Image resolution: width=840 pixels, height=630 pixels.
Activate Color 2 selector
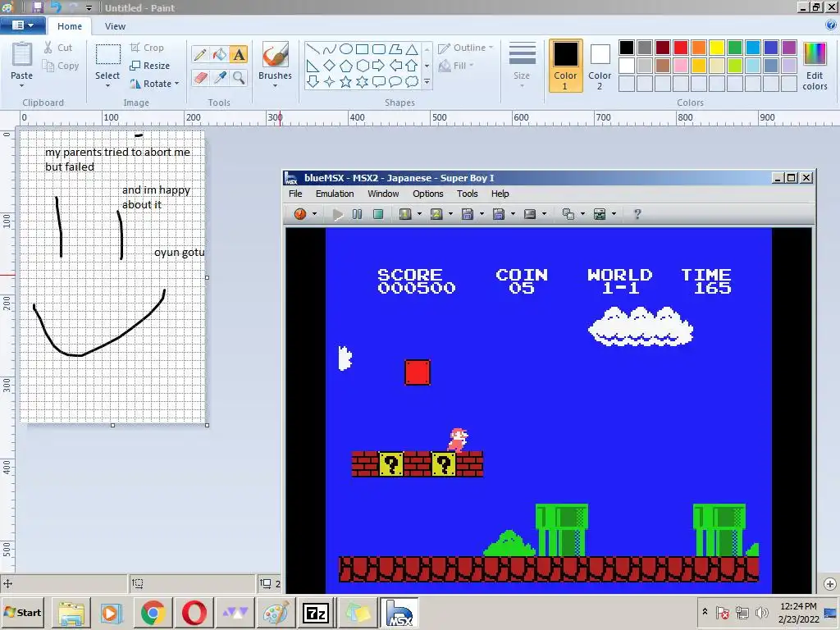(x=600, y=66)
